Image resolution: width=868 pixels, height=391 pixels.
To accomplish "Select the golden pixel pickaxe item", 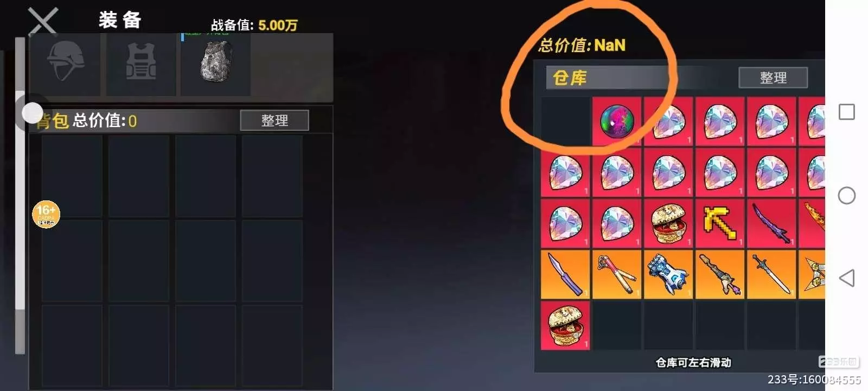I will point(720,223).
